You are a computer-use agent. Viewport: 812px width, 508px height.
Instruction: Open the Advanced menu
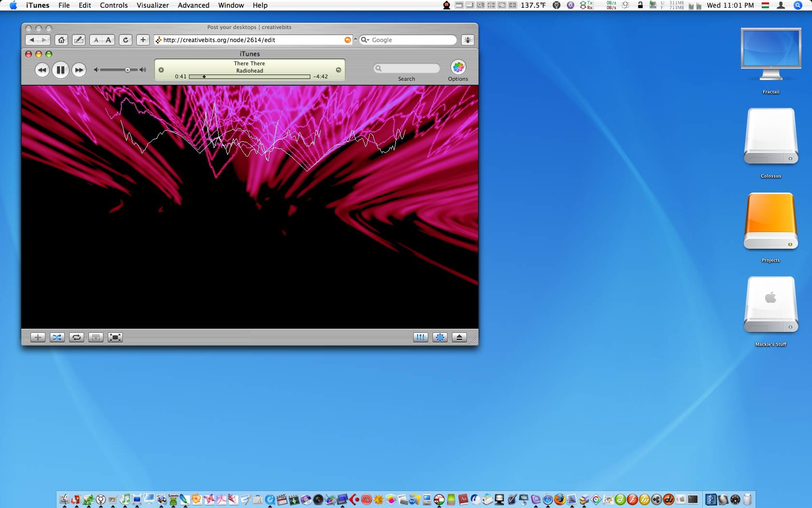194,5
